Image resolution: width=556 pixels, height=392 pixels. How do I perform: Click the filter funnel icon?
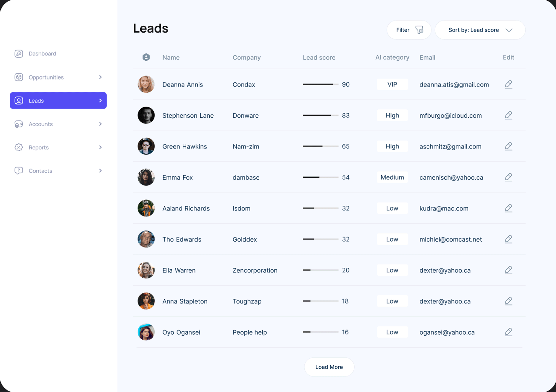click(x=419, y=30)
